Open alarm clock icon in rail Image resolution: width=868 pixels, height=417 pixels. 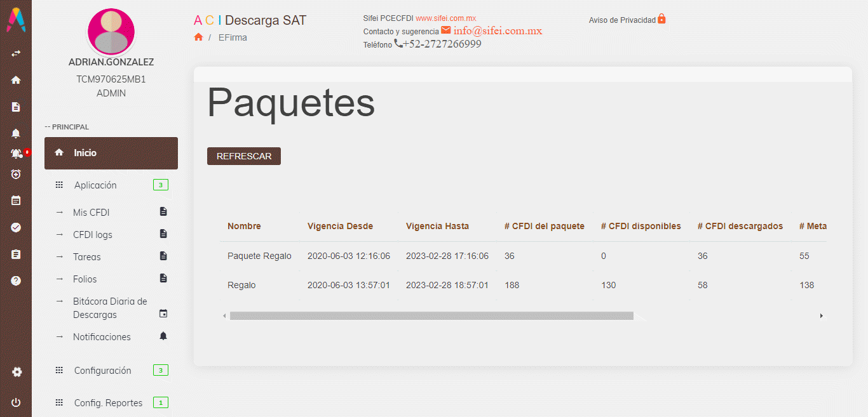(x=16, y=174)
